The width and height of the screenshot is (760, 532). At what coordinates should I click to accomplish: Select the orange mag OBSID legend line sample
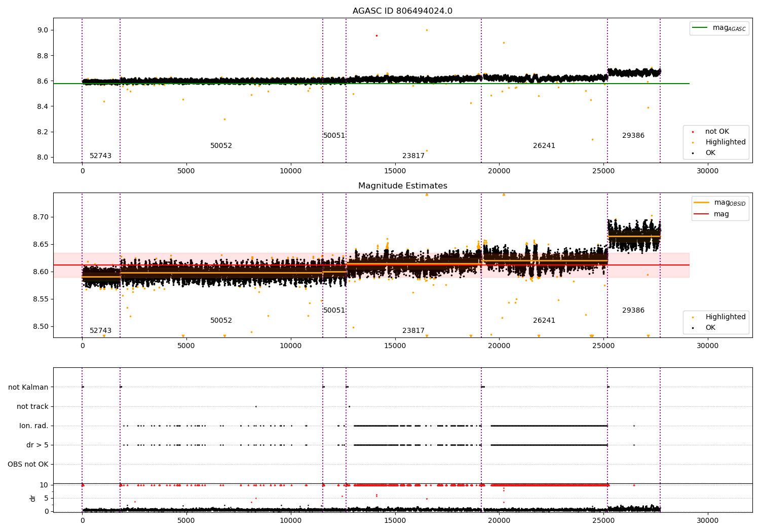pyautogui.click(x=702, y=203)
